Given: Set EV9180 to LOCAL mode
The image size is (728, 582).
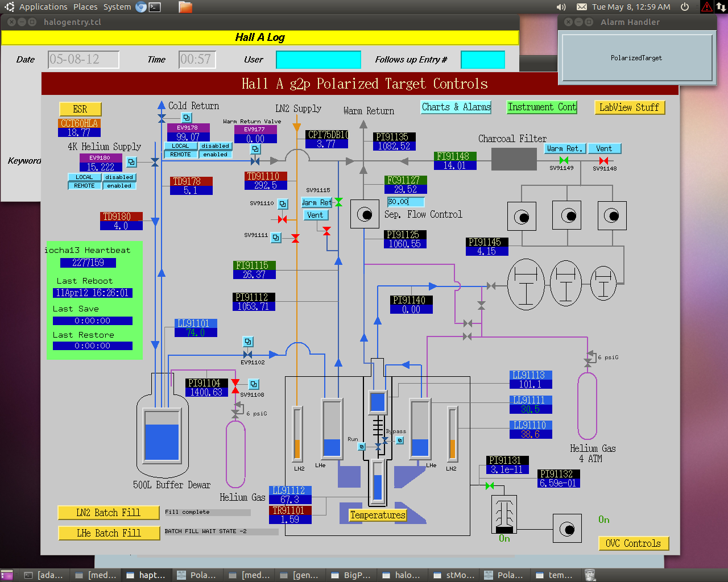Looking at the screenshot, I should pyautogui.click(x=84, y=177).
